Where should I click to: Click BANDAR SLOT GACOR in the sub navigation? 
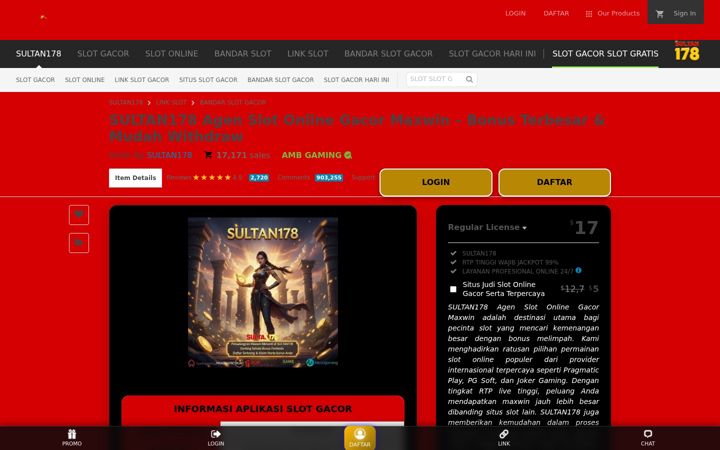click(281, 80)
